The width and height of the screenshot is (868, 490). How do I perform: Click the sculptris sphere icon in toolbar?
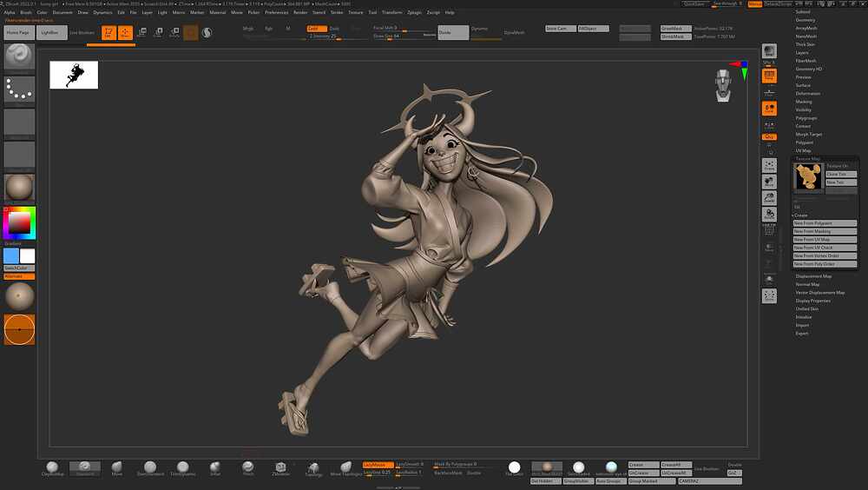[x=207, y=33]
